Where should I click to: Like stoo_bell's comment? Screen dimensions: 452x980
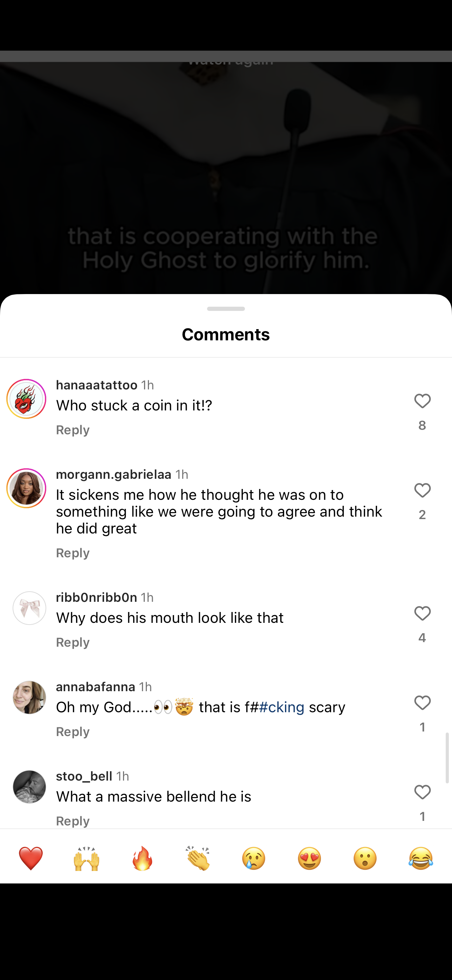pos(422,792)
